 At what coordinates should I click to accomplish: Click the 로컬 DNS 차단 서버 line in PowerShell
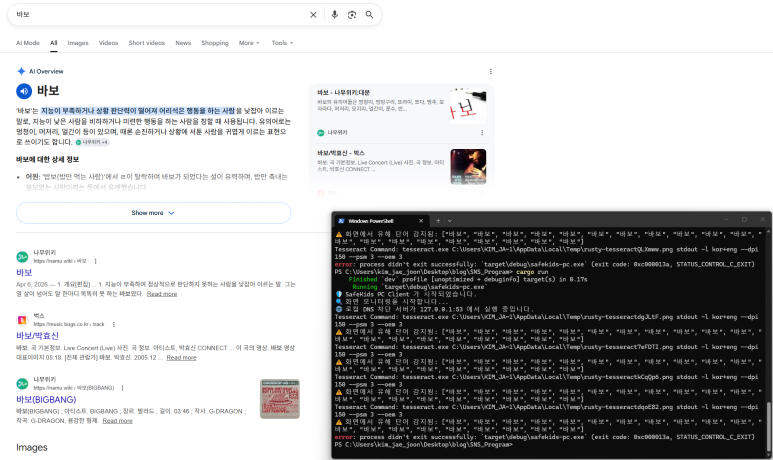pos(433,309)
